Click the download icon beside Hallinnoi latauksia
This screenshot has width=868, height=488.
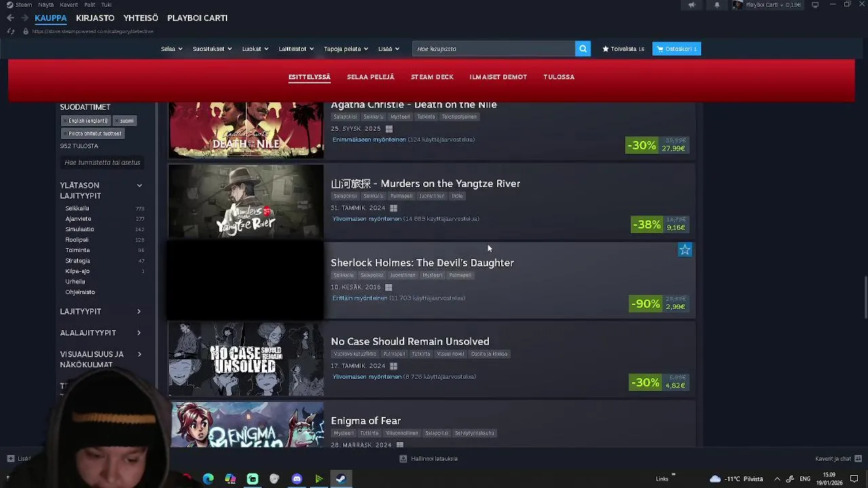coord(403,459)
